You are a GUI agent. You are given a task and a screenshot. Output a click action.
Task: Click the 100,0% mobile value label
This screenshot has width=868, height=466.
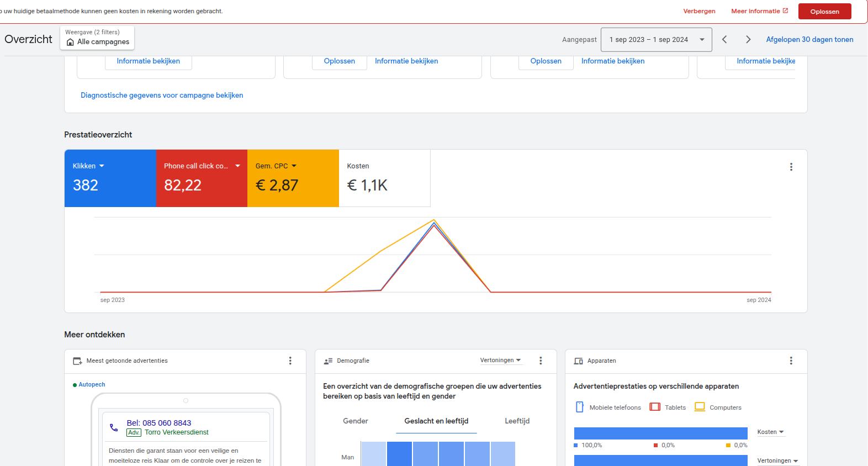point(592,445)
